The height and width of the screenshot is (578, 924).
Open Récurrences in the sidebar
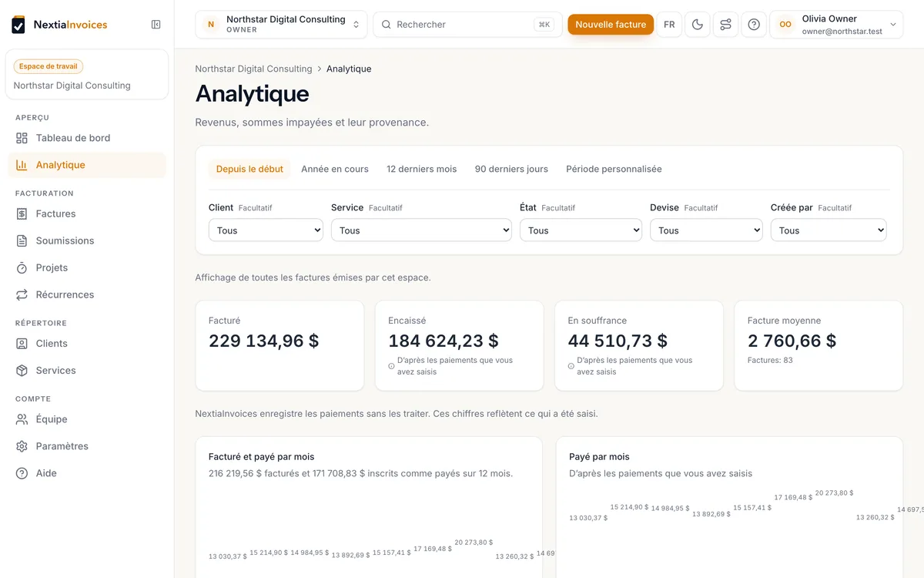(x=87, y=294)
